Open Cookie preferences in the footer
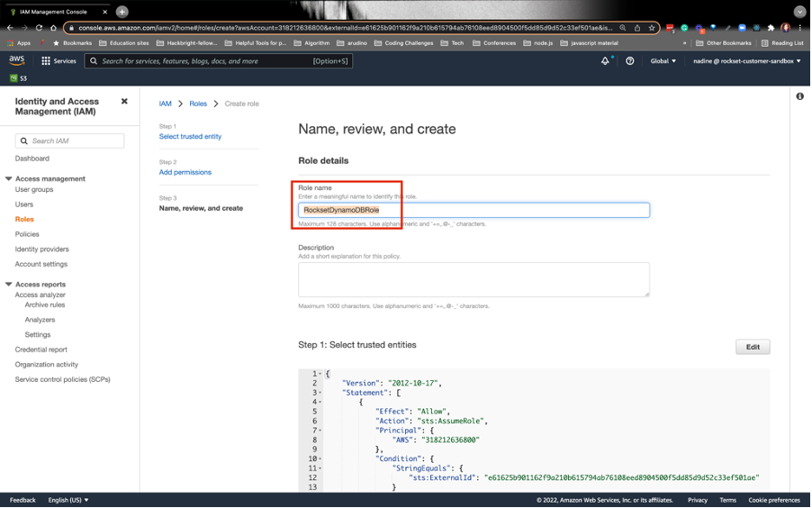Viewport: 812px width, 508px height. point(774,500)
